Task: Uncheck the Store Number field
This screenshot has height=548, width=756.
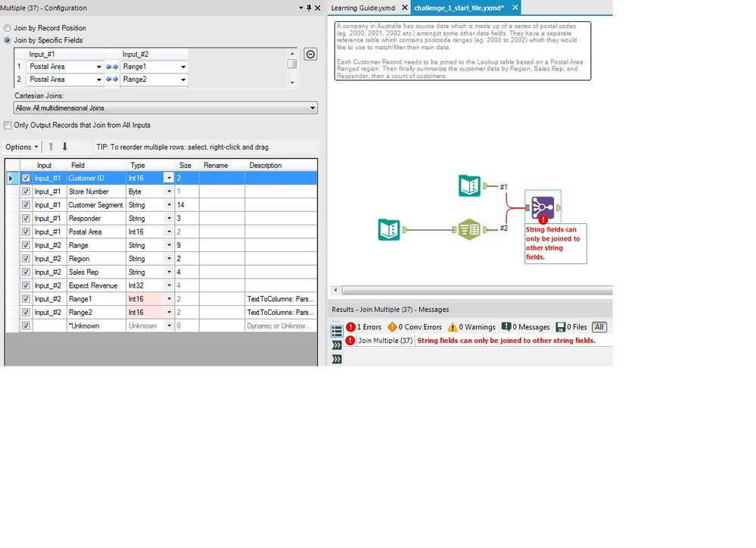Action: (x=26, y=191)
